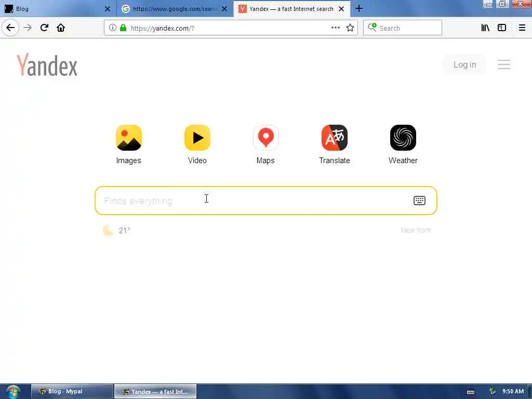This screenshot has width=532, height=399.
Task: Switch to Blog - Mypal taskbar window
Action: 72,391
